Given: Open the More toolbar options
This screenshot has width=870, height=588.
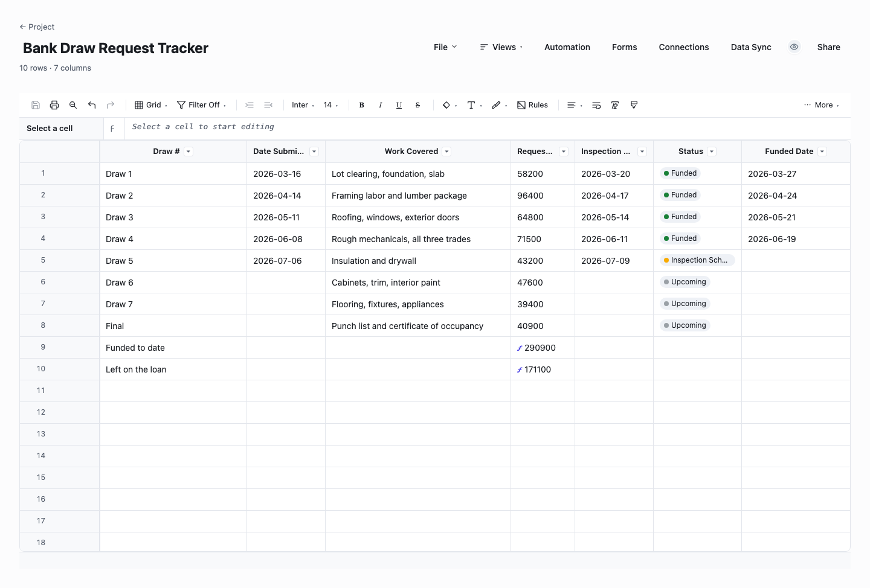Looking at the screenshot, I should [x=822, y=105].
